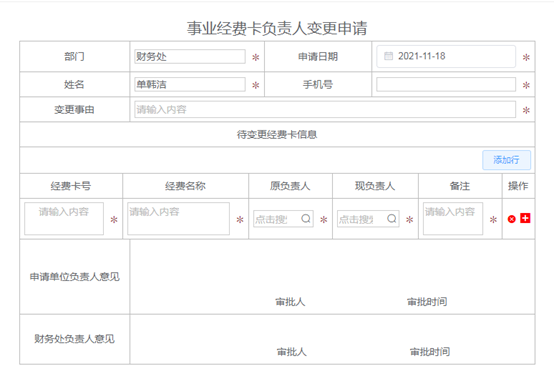The image size is (554, 376).
Task: Click the 姓名 input field
Action: [x=190, y=84]
